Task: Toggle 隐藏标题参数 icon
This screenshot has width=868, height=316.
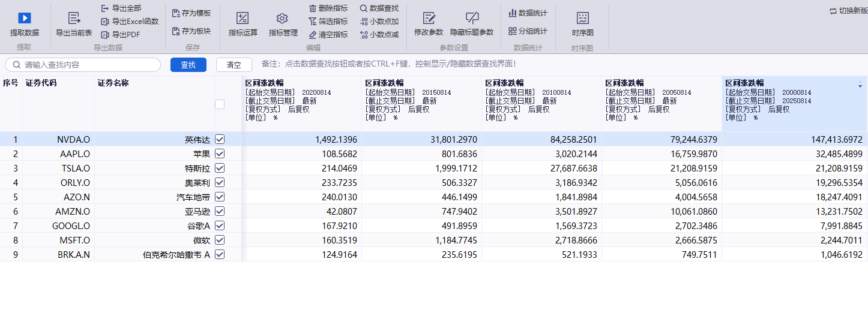Action: click(x=472, y=18)
